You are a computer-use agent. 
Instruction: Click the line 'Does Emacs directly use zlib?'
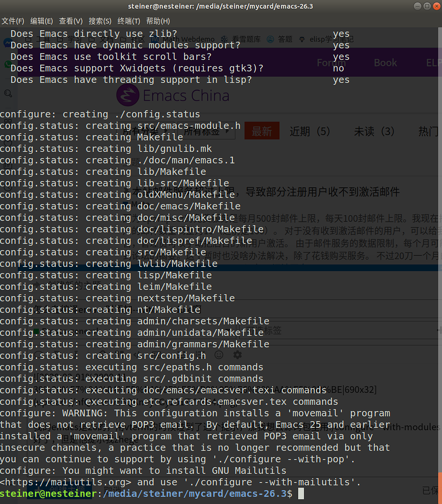94,34
